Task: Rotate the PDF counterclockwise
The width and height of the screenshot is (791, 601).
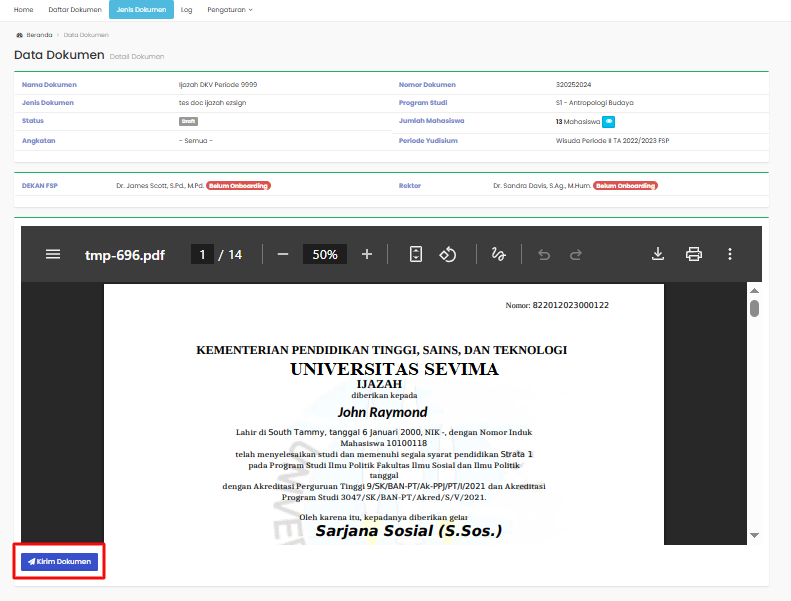Action: tap(448, 255)
